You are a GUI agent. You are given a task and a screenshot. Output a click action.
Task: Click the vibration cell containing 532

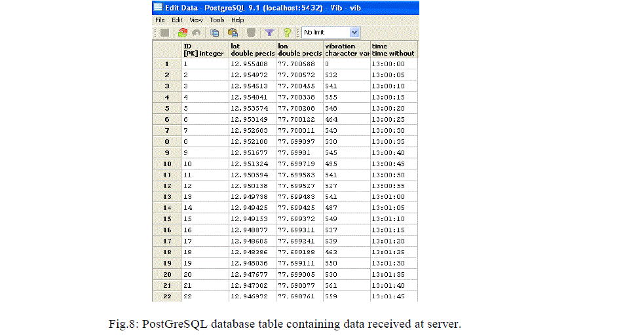coord(346,75)
